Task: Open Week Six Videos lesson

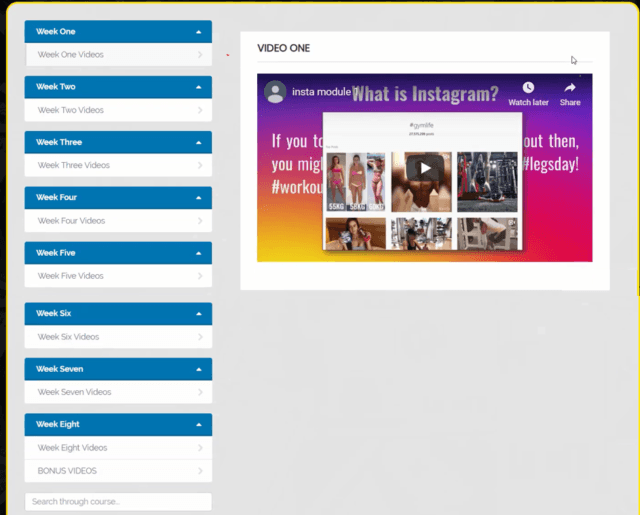Action: [x=118, y=337]
